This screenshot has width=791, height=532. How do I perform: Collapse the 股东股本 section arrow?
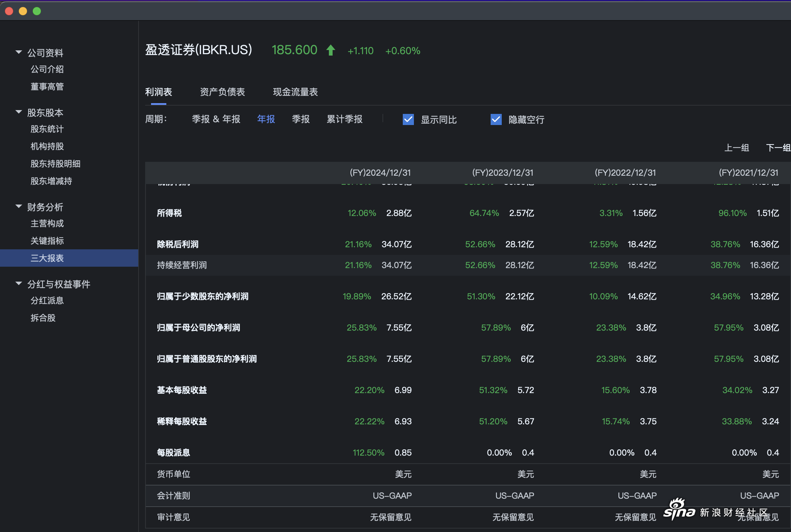(x=19, y=112)
